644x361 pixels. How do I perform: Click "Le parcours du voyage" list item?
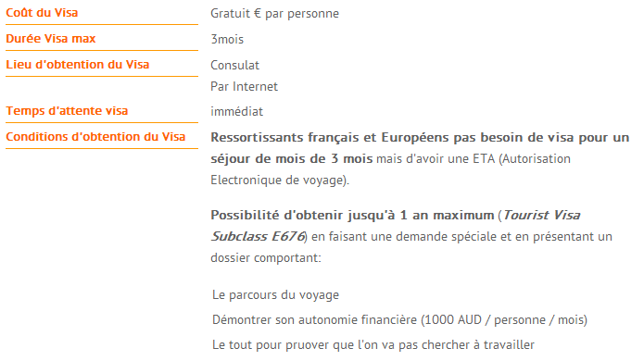275,295
